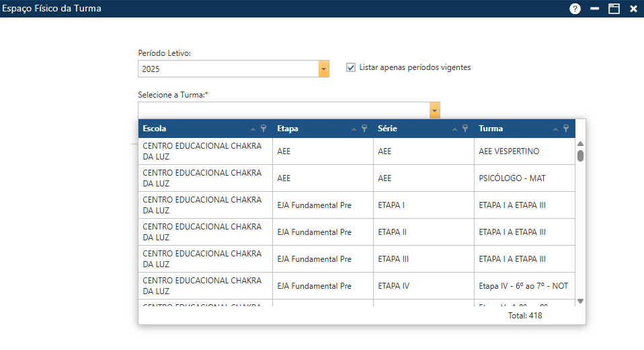This screenshot has width=644, height=350.
Task: Sort by the Etapa column sort arrow
Action: point(354,129)
